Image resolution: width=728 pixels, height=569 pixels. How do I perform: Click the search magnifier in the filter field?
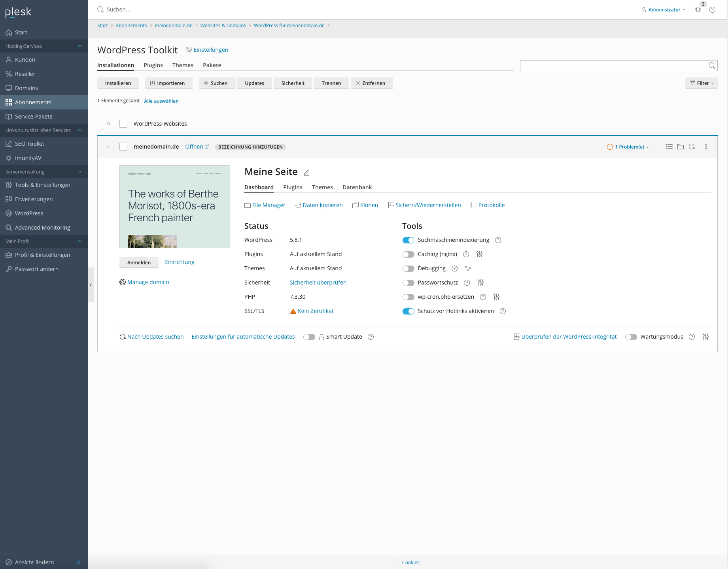[712, 66]
